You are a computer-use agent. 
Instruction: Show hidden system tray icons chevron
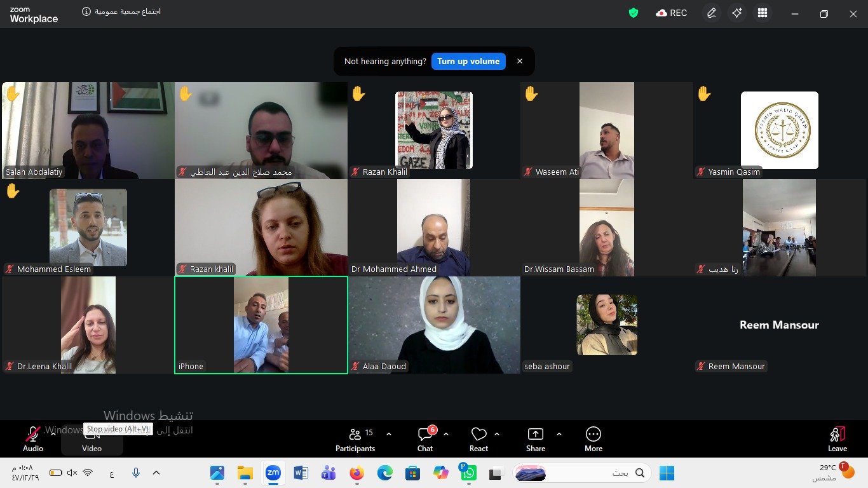tap(156, 473)
